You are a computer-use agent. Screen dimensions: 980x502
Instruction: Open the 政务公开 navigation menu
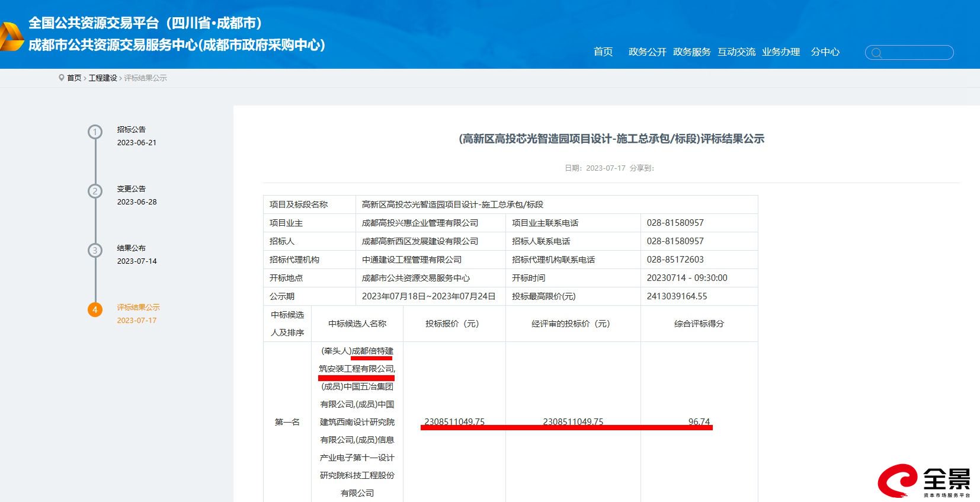point(648,52)
